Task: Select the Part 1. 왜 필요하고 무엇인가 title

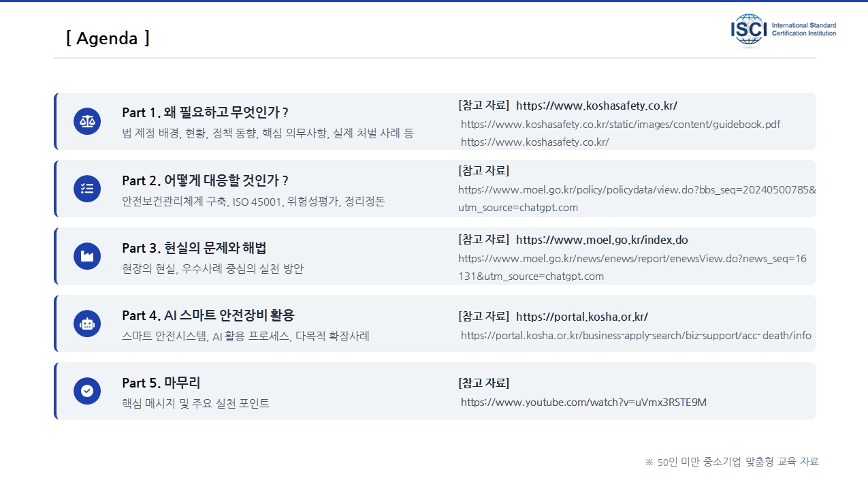Action: point(205,112)
